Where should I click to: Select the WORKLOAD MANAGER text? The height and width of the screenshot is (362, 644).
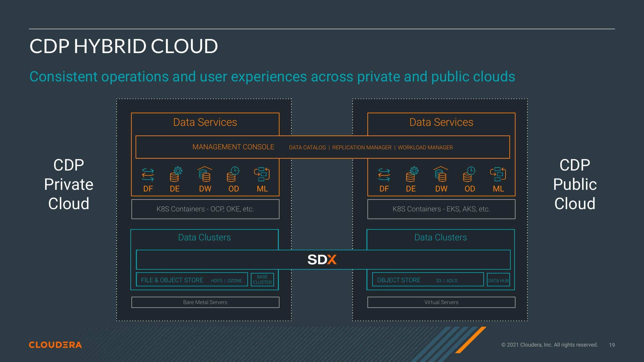point(425,147)
